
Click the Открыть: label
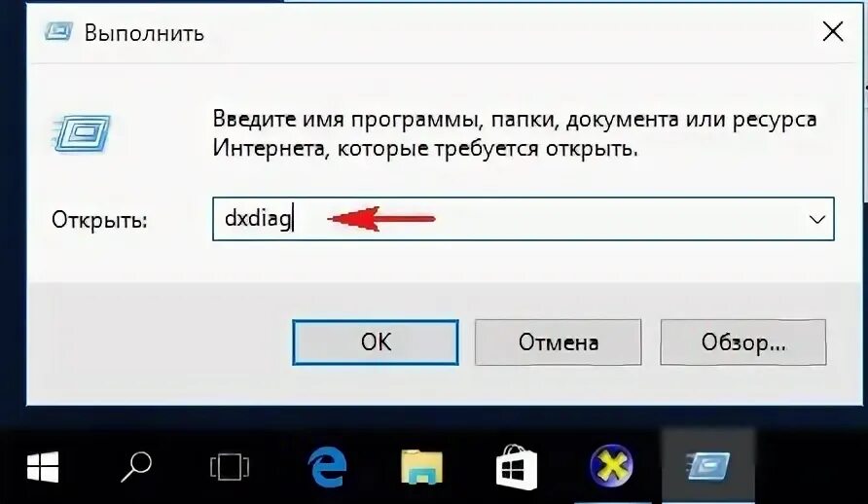99,220
